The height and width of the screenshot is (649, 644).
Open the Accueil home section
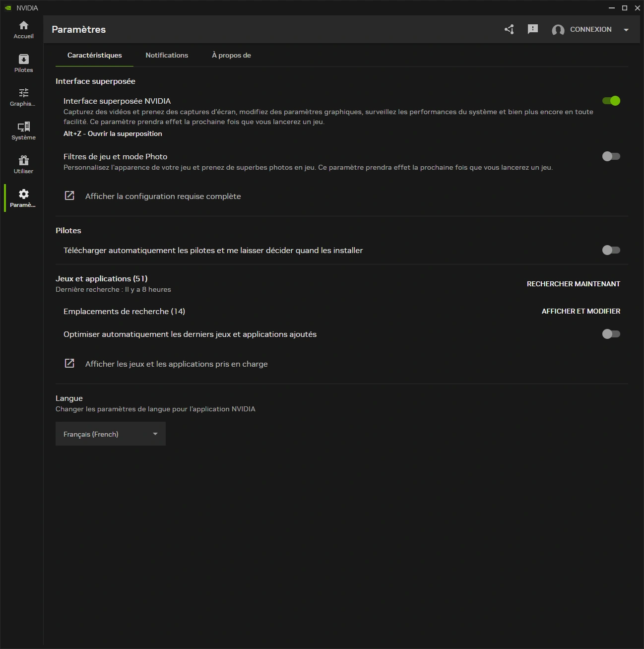point(23,30)
